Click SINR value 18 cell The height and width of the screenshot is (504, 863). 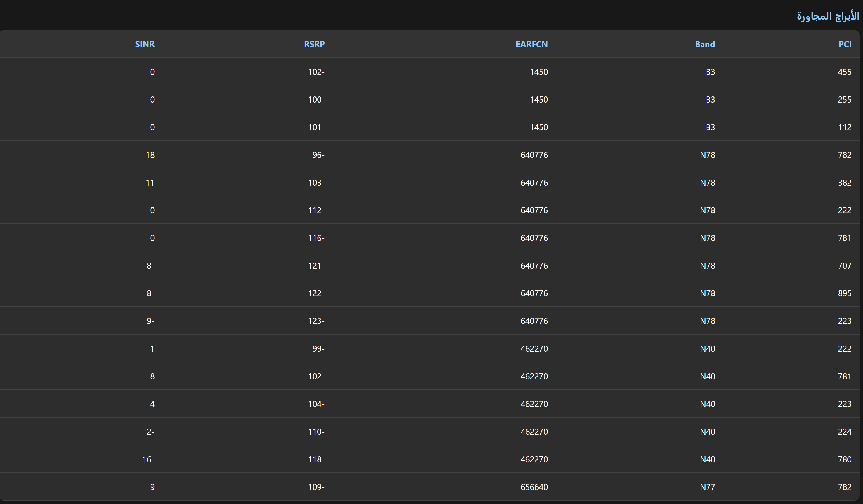pyautogui.click(x=150, y=155)
